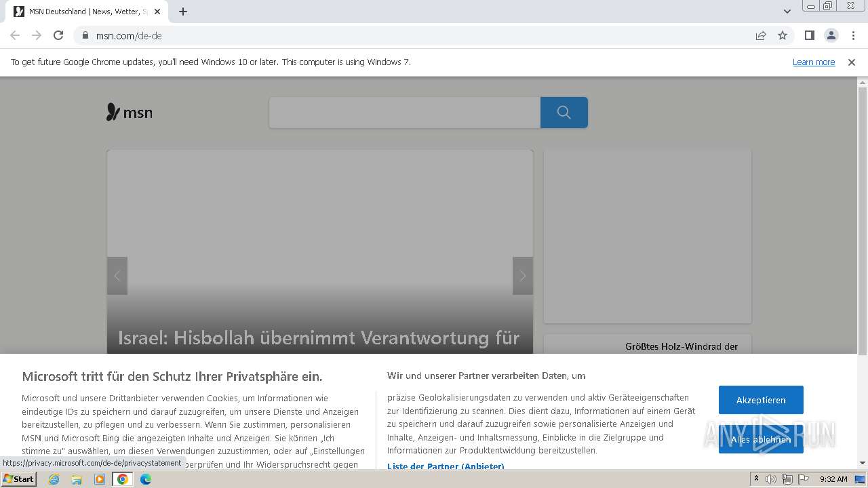
Task: Switch to Chrome taskbar icon
Action: tap(123, 479)
